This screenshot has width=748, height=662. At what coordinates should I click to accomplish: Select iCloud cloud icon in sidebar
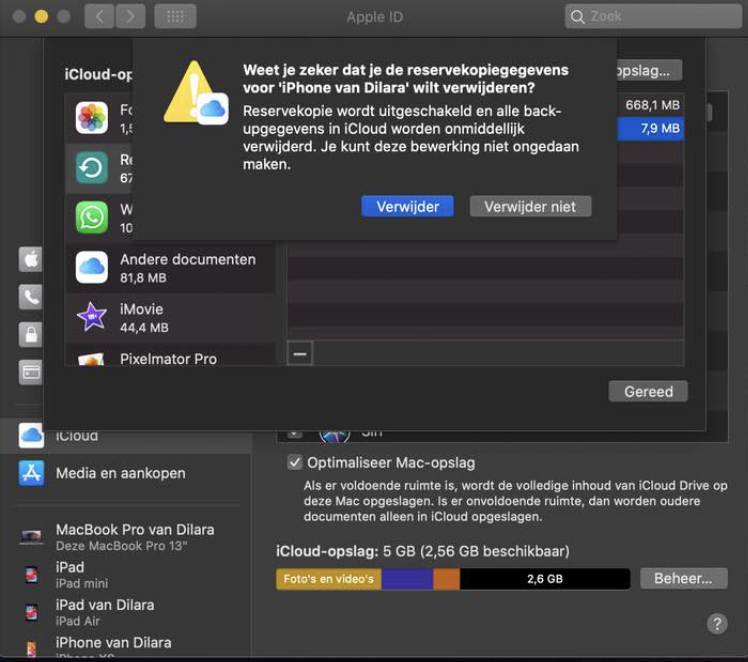click(x=31, y=435)
